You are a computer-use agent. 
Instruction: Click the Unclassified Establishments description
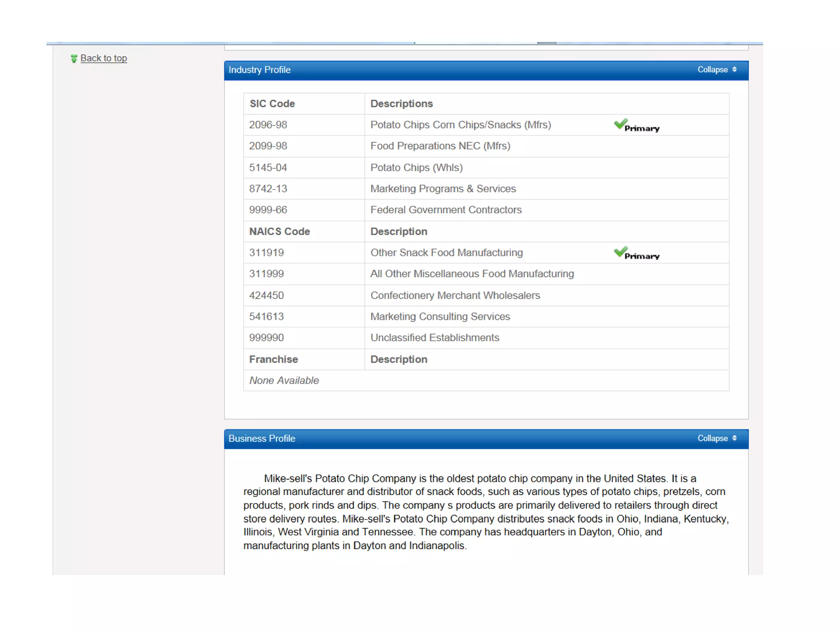[434, 338]
